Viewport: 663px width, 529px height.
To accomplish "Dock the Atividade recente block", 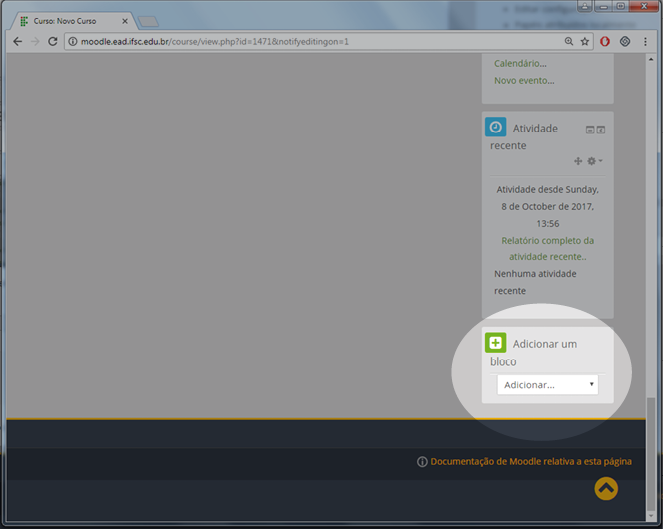I will (601, 130).
